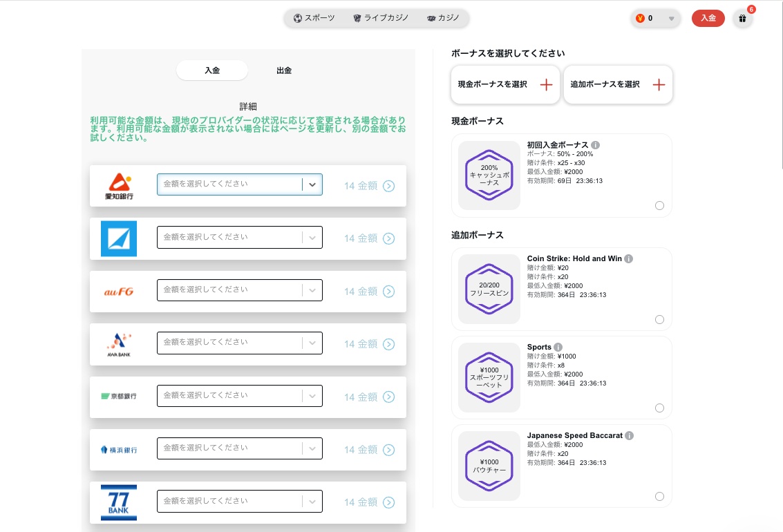Click the Japanese Speed Baccarat title

575,436
